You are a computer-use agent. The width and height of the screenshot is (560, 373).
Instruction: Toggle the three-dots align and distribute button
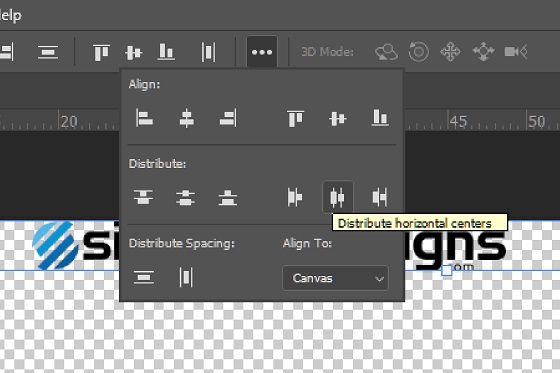click(x=262, y=52)
